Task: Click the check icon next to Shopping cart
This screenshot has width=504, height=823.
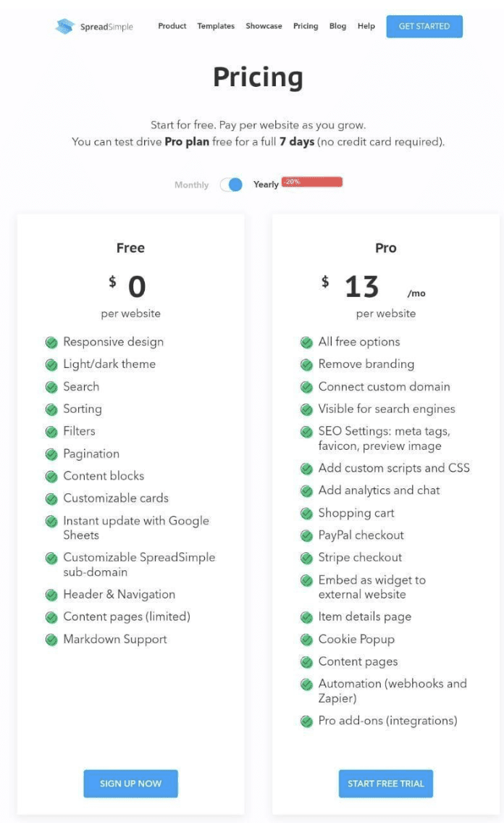Action: tap(306, 514)
